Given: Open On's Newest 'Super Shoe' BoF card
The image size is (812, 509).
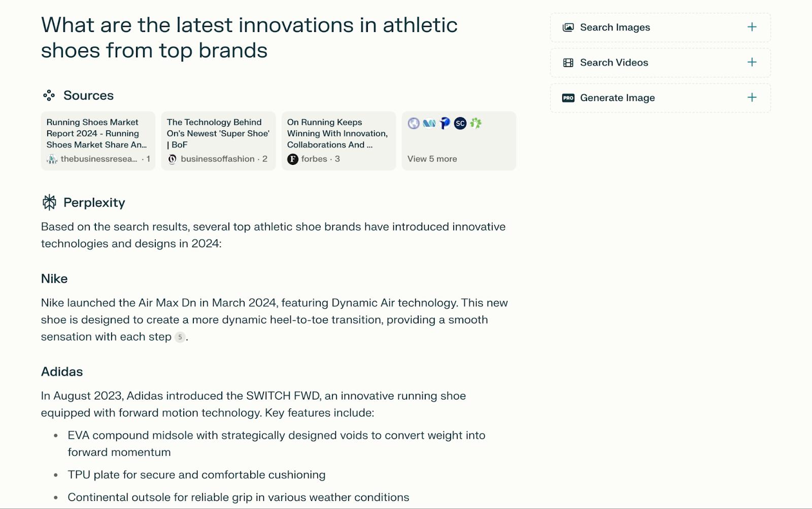Looking at the screenshot, I should click(218, 133).
